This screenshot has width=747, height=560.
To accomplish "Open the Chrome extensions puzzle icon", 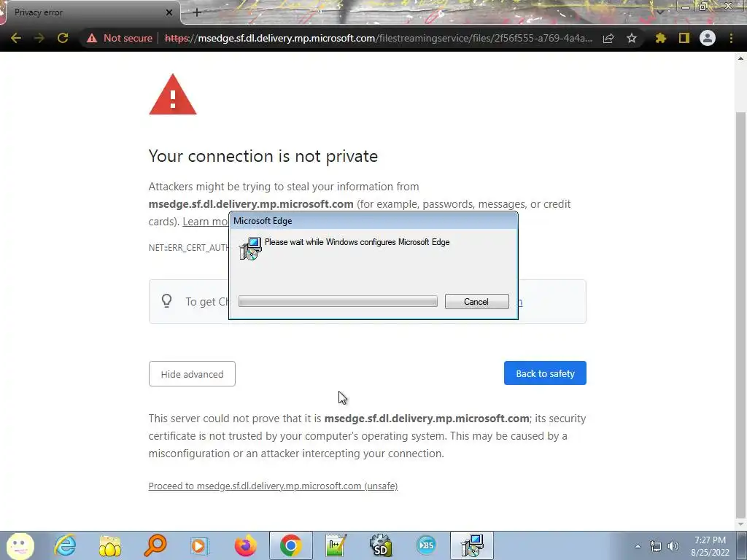I will [660, 38].
